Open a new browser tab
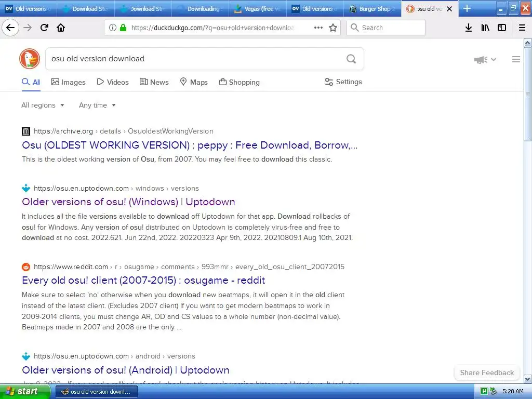 (467, 8)
